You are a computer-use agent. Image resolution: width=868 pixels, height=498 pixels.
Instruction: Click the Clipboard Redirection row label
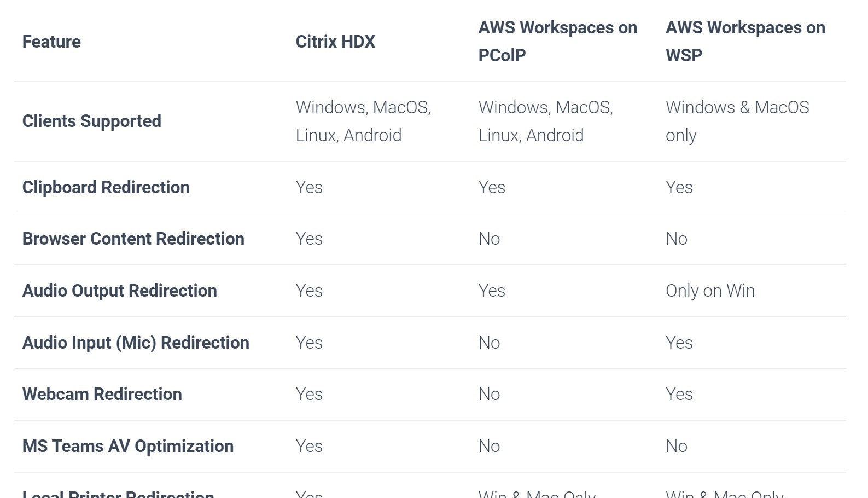pos(106,187)
